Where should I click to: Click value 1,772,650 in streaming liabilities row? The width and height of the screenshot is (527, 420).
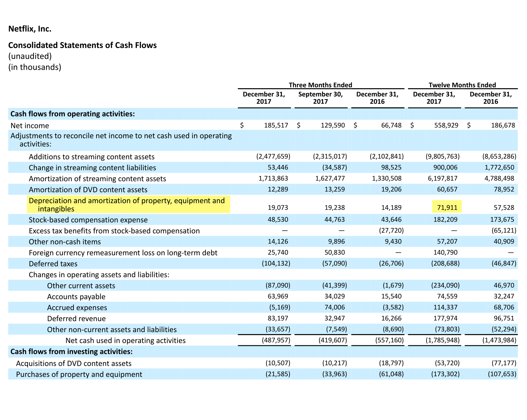(x=499, y=167)
